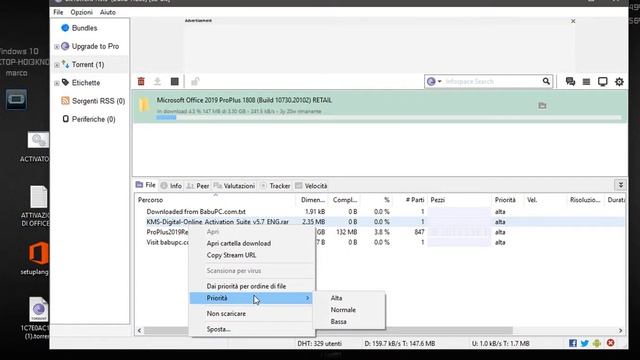640x360 pixels.
Task: Expand the Torrent tree node
Action: coord(57,65)
